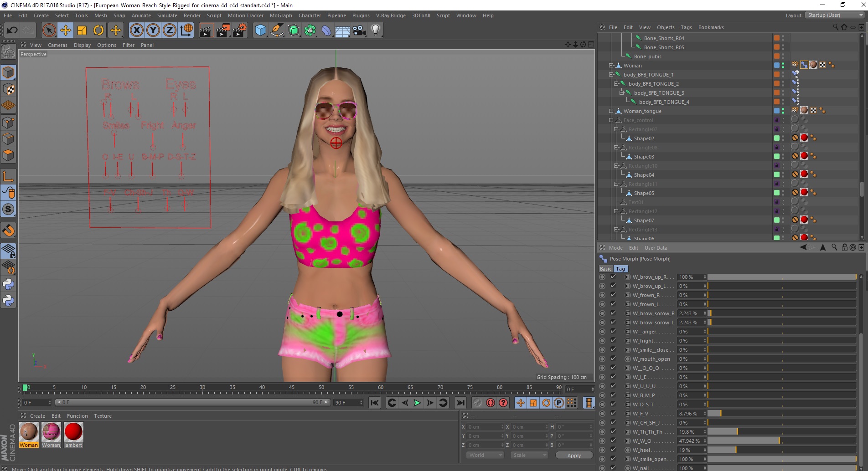Screen dimensions: 868x471
Task: Collapse the Face_control hierarchy
Action: (611, 120)
